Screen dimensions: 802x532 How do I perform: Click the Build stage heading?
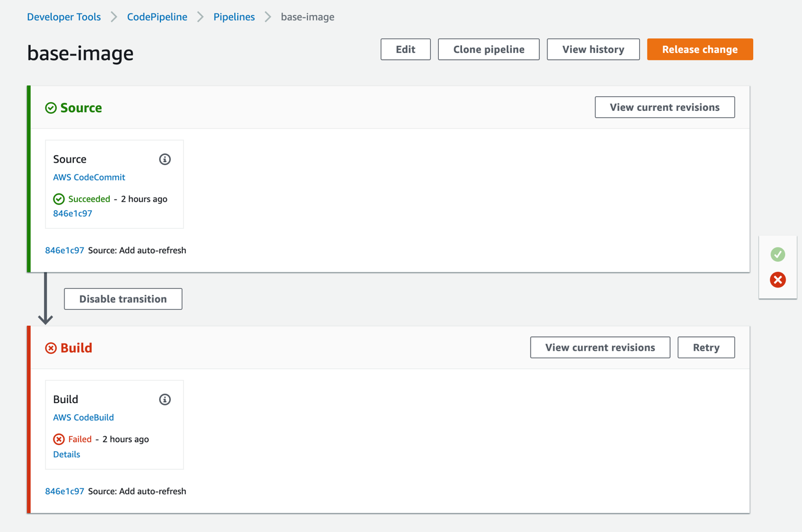pos(76,348)
